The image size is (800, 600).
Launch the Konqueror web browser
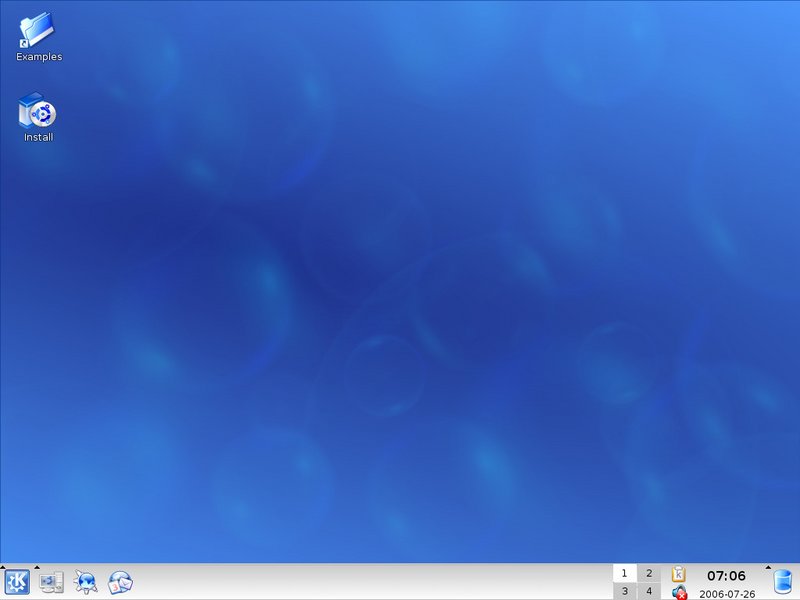pyautogui.click(x=86, y=582)
